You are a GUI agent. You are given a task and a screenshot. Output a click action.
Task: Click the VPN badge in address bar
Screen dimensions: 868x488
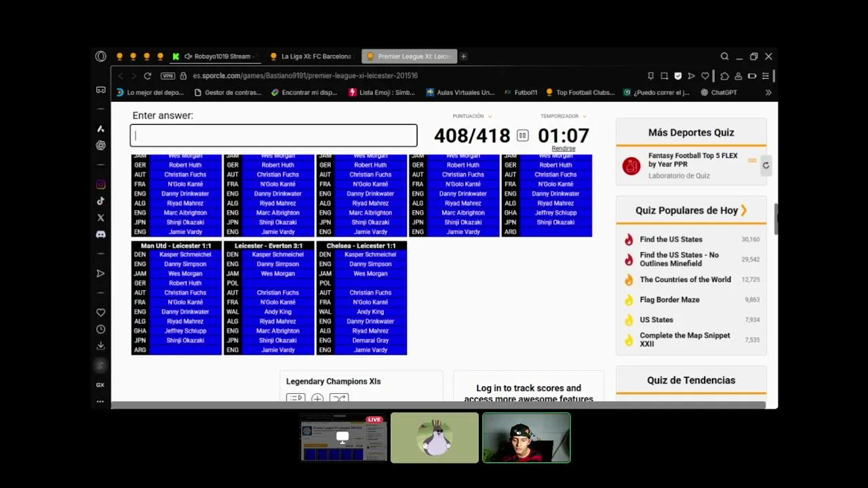[167, 76]
